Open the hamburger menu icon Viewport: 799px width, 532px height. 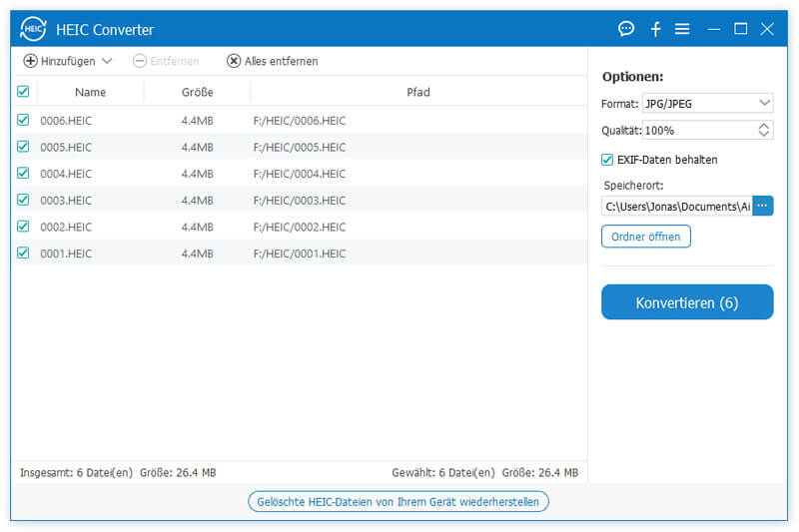click(682, 29)
